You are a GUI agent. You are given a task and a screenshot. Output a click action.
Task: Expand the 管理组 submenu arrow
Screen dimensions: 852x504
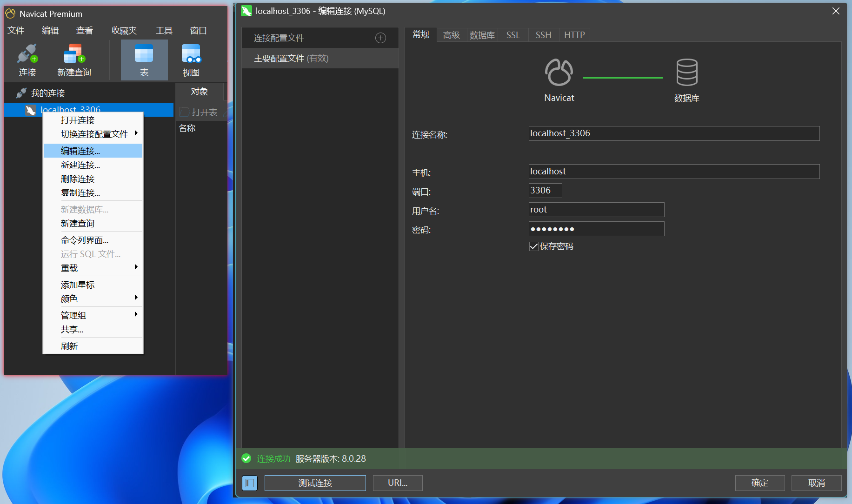(136, 314)
